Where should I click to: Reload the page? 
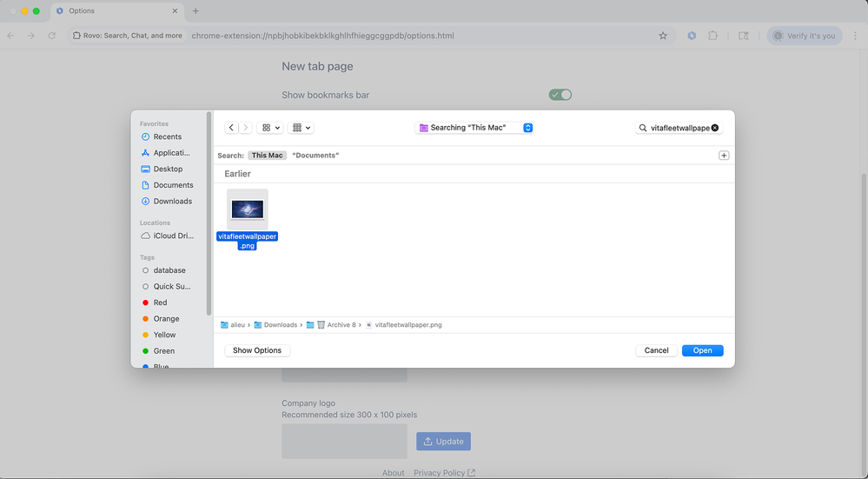(x=51, y=36)
